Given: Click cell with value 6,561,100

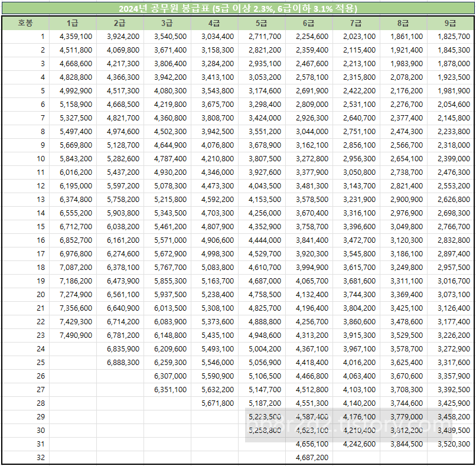Looking at the screenshot, I should coord(120,295).
